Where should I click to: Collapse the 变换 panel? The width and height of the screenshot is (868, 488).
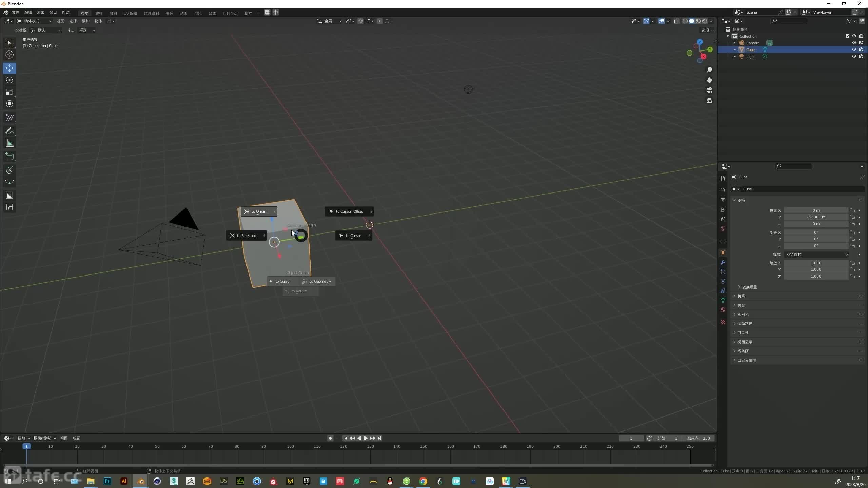click(x=741, y=200)
